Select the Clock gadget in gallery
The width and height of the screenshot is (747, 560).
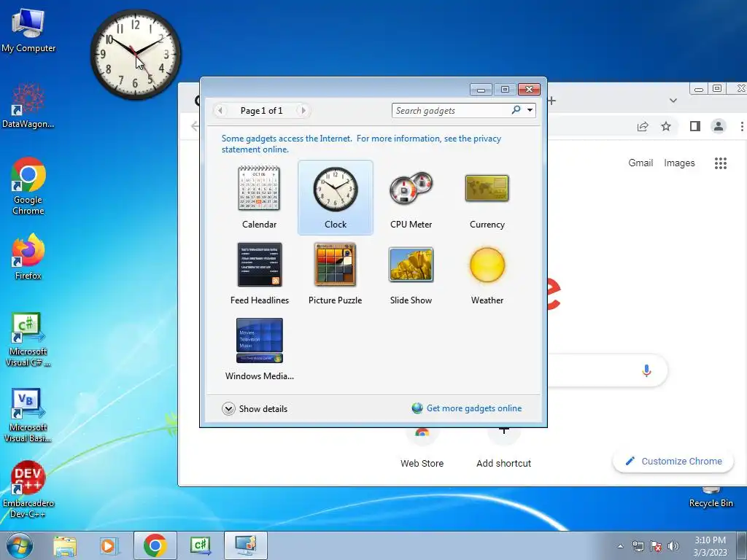coord(336,197)
